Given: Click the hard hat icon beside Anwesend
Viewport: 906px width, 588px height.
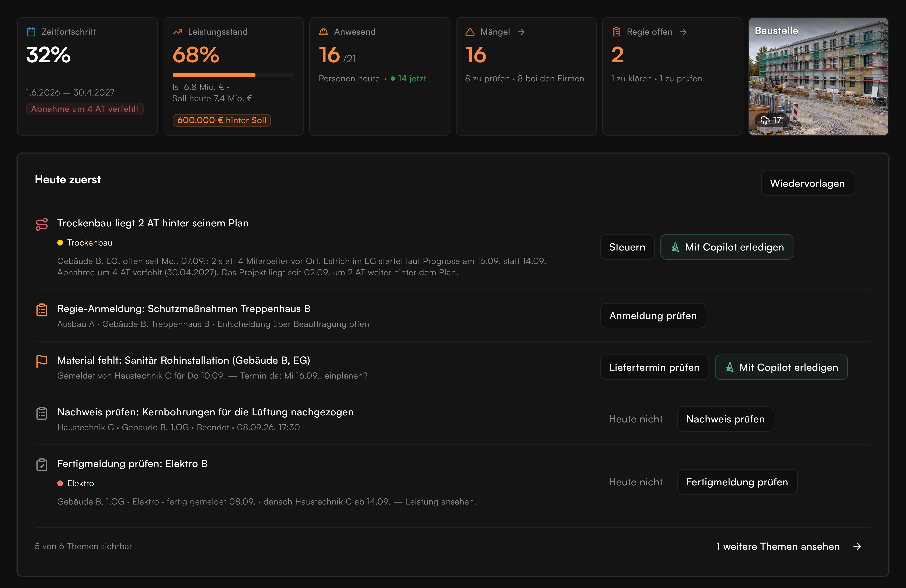Looking at the screenshot, I should click(x=324, y=32).
